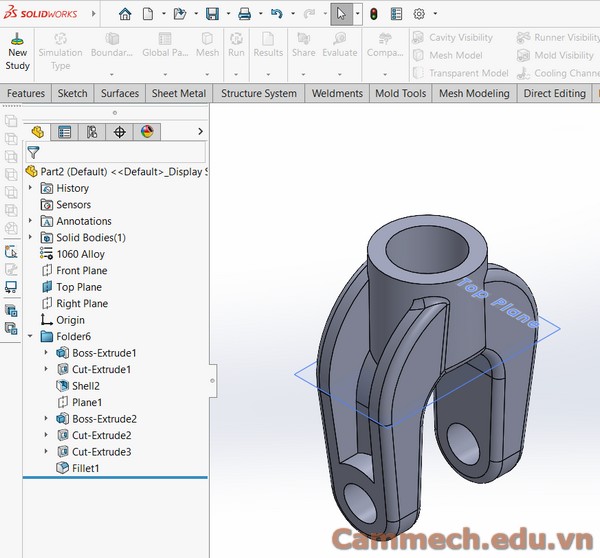Open File Properties icon next to rebuild

click(396, 14)
